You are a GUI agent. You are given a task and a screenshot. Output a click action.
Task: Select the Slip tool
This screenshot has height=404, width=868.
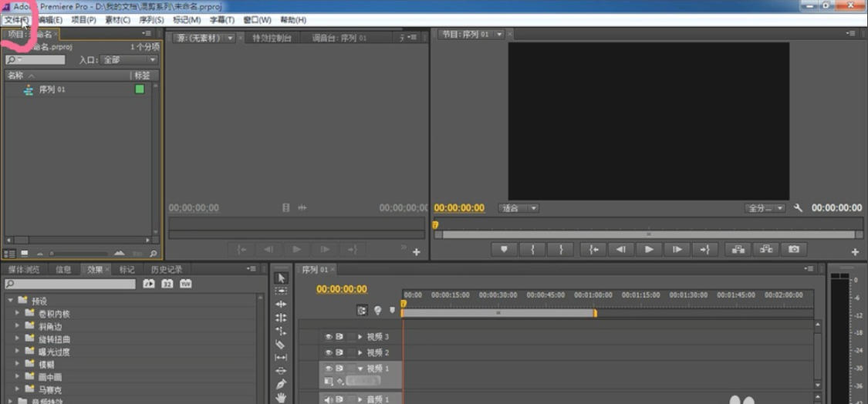point(281,358)
